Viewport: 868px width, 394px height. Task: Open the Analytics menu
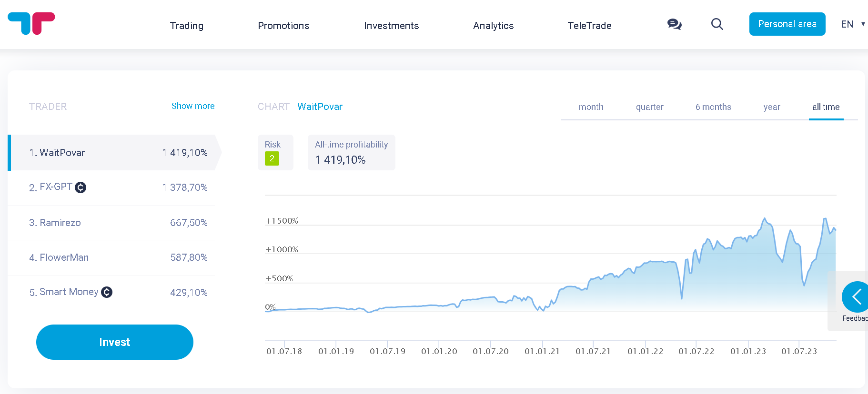pos(493,26)
